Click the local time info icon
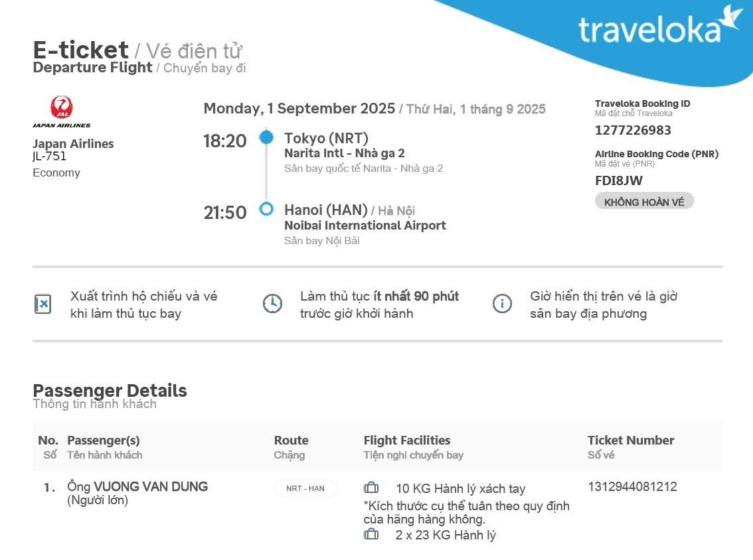Screen dimensions: 753x560 (x=502, y=304)
